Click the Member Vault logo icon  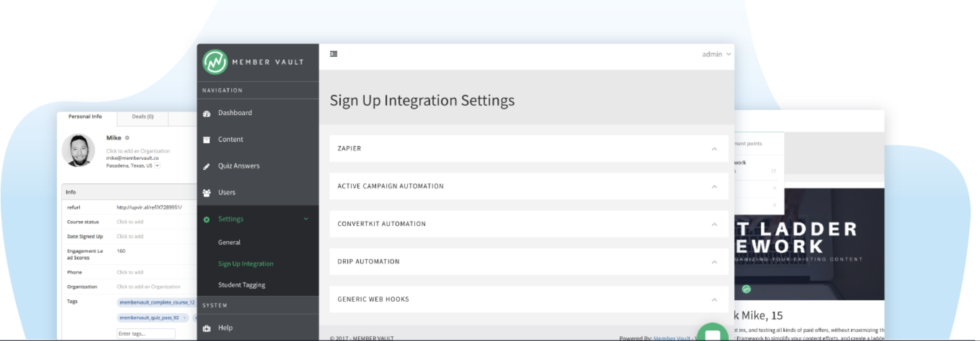[215, 62]
